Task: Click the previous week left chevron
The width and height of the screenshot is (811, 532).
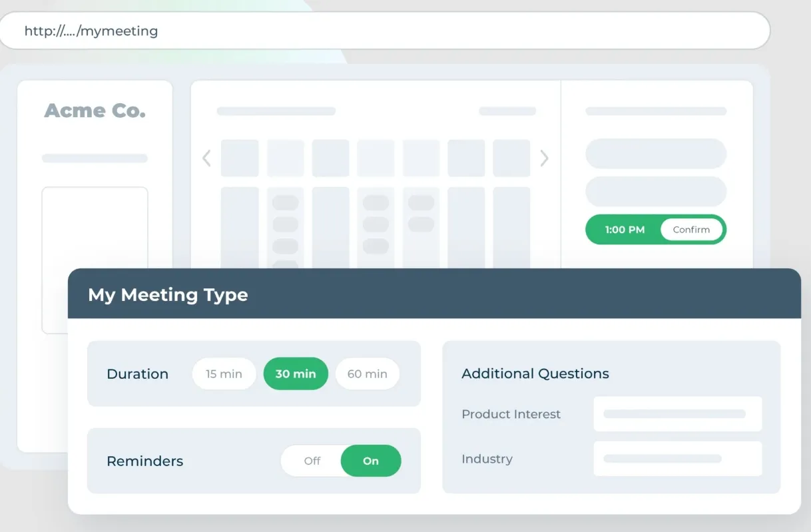Action: 206,158
